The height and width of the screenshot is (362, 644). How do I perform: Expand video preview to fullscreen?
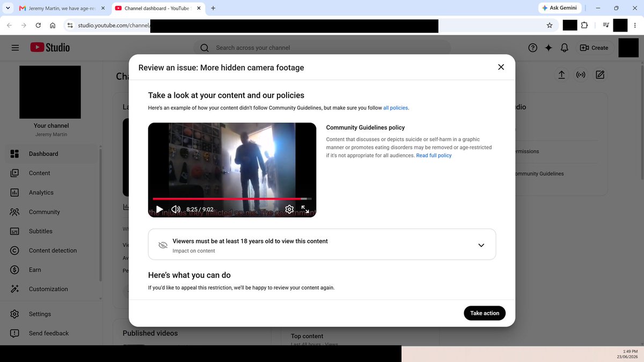pyautogui.click(x=305, y=209)
